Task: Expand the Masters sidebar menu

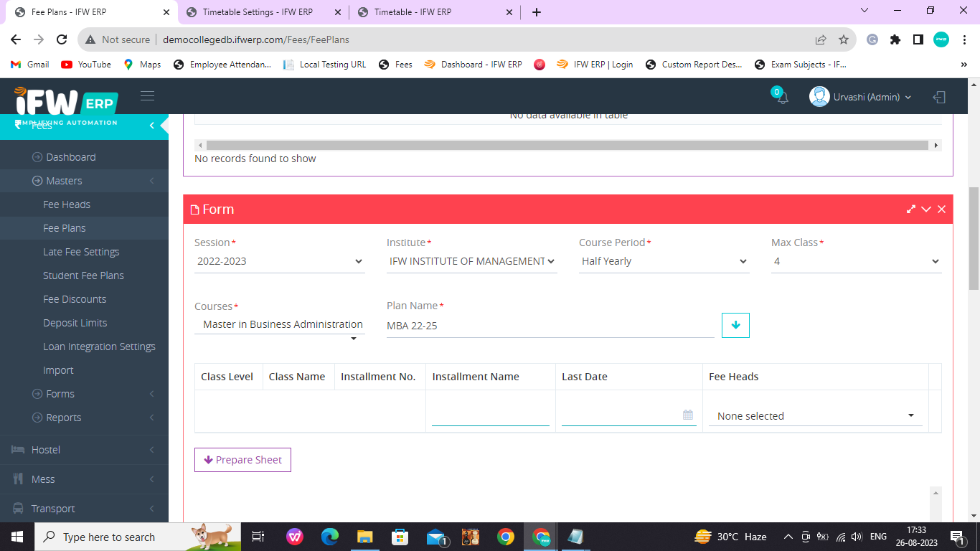Action: [x=84, y=181]
